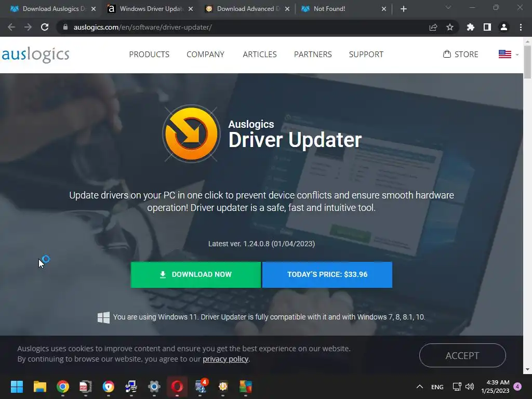Show hidden system tray icons chevron
The image size is (532, 399).
[x=420, y=387]
